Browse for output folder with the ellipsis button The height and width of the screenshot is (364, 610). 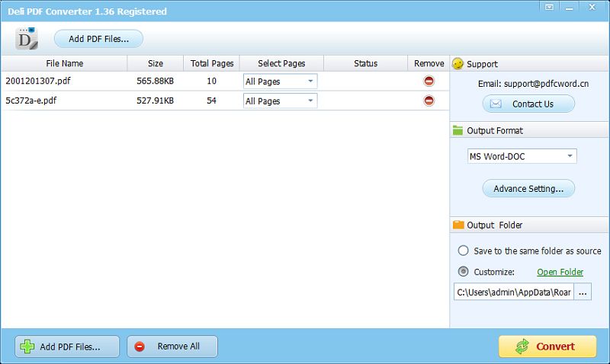[583, 292]
